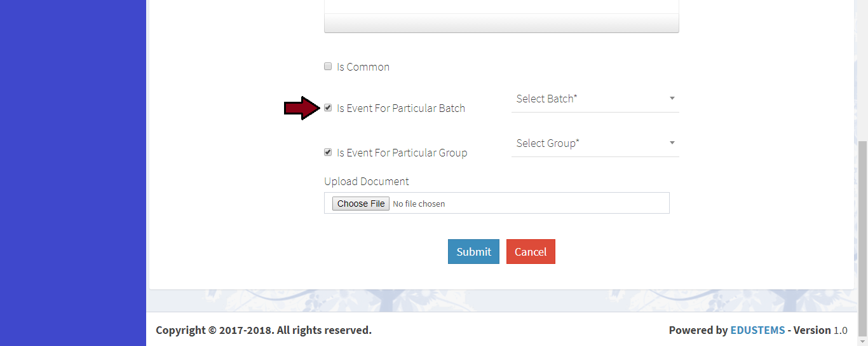The image size is (868, 346).
Task: Click the "Is Event For Particular Batch" label
Action: click(x=401, y=108)
